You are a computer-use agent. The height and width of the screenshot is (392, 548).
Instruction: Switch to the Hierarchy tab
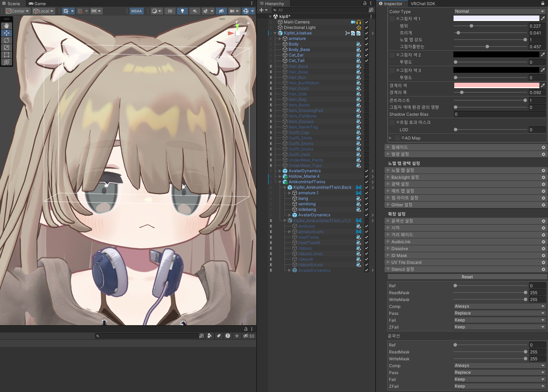(272, 3)
